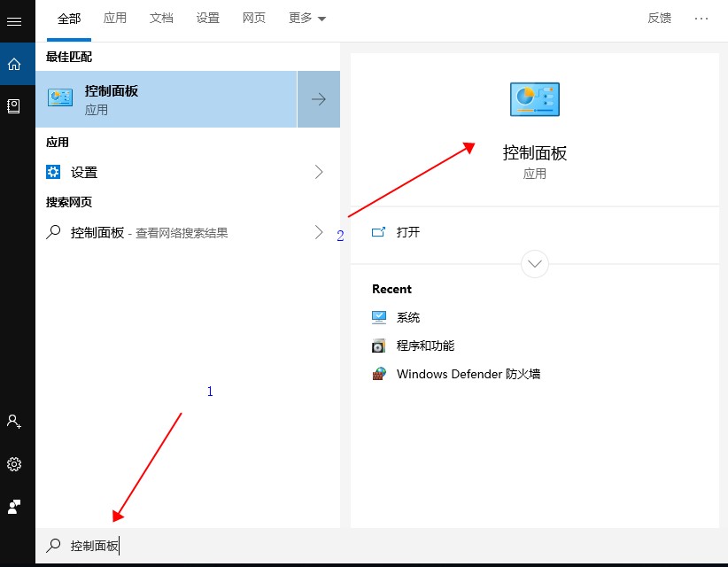
Task: Click the feedback person icon in sidebar
Action: 14,507
